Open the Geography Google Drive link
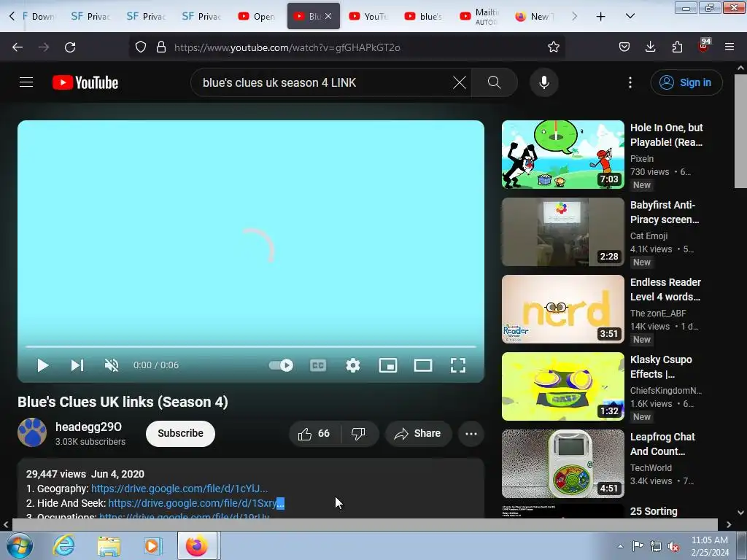The height and width of the screenshot is (560, 747). (x=179, y=489)
